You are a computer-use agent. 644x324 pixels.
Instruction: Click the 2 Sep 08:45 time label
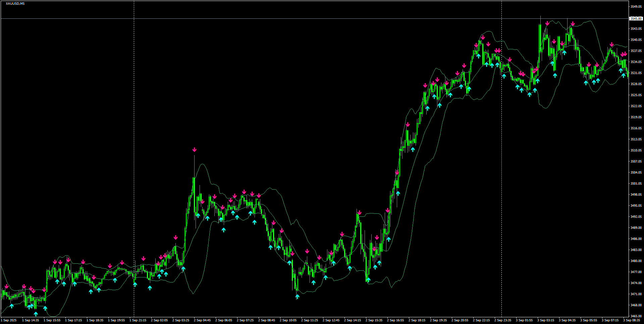pos(267,320)
